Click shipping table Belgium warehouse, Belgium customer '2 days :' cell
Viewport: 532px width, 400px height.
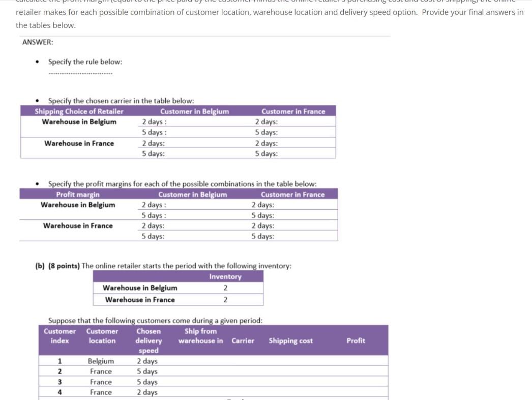click(x=195, y=122)
